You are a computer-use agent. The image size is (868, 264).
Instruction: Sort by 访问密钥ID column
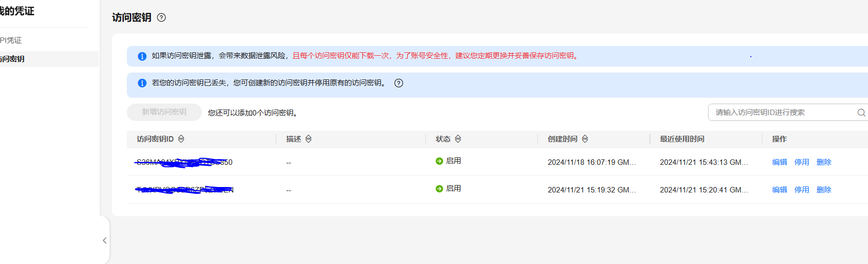pyautogui.click(x=181, y=139)
